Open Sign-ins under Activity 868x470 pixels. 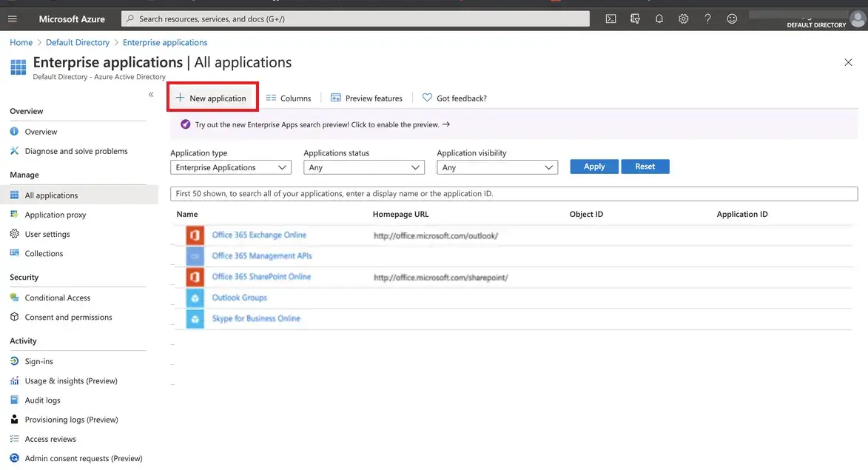(x=42, y=360)
